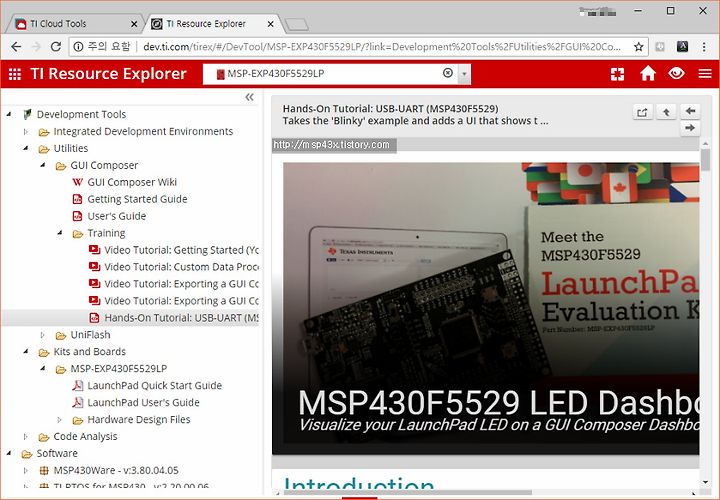The image size is (720, 500).
Task: Open LaunchPad Quick Start Guide PDF
Action: (154, 386)
